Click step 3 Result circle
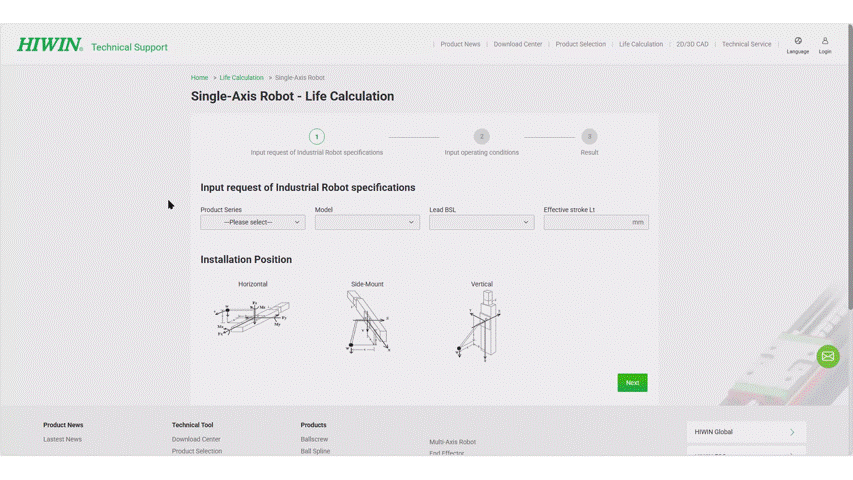The height and width of the screenshot is (480, 853). (589, 137)
